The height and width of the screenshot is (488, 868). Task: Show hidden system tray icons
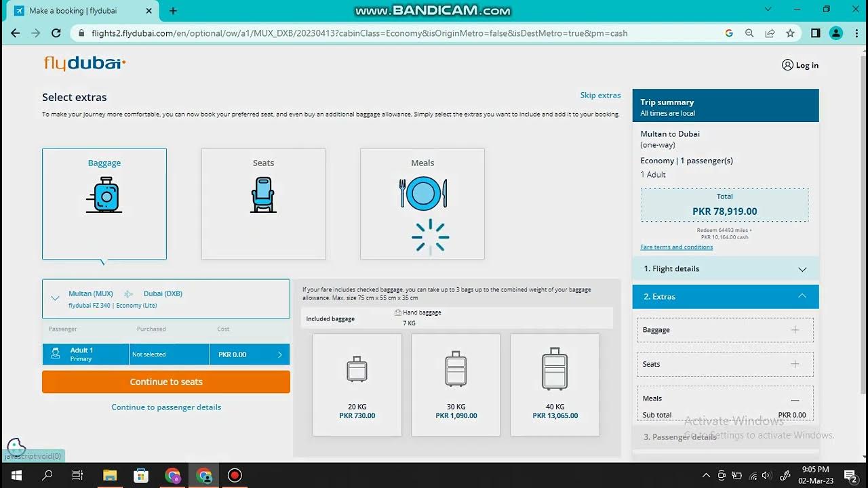706,475
